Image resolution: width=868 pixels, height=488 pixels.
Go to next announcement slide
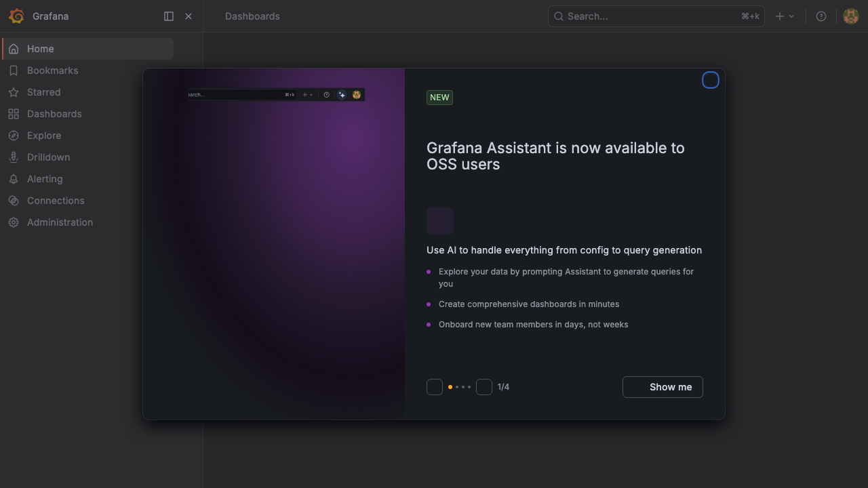484,387
